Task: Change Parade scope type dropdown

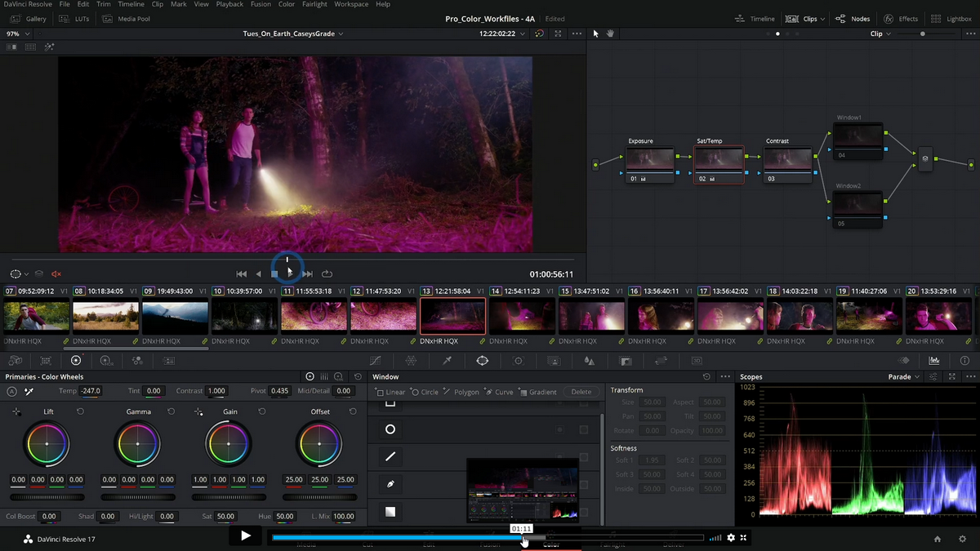Action: (x=904, y=377)
